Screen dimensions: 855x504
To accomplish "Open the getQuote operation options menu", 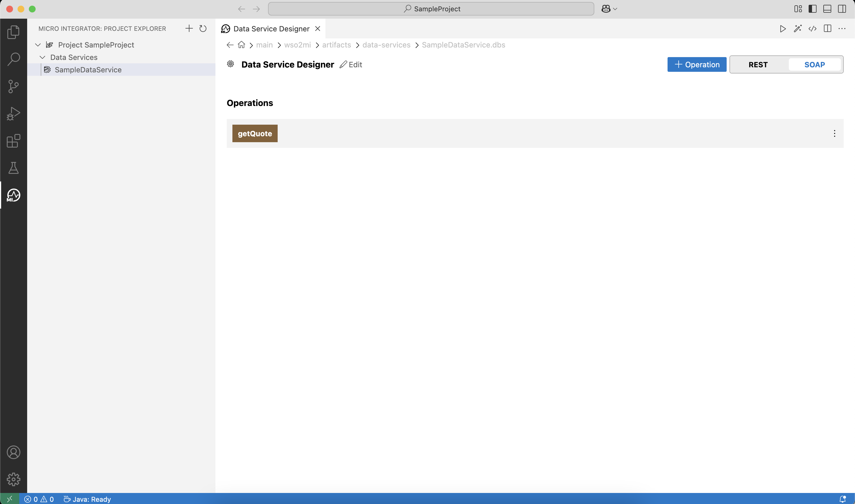I will pyautogui.click(x=834, y=133).
